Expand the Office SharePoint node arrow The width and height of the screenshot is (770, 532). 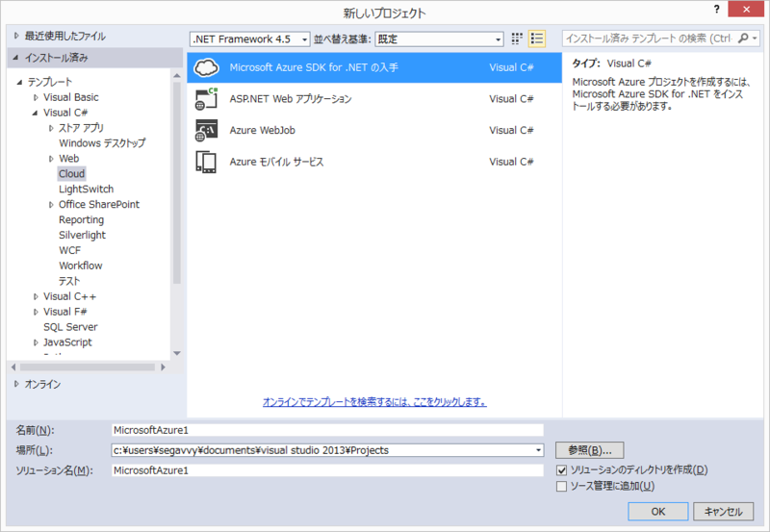click(51, 205)
